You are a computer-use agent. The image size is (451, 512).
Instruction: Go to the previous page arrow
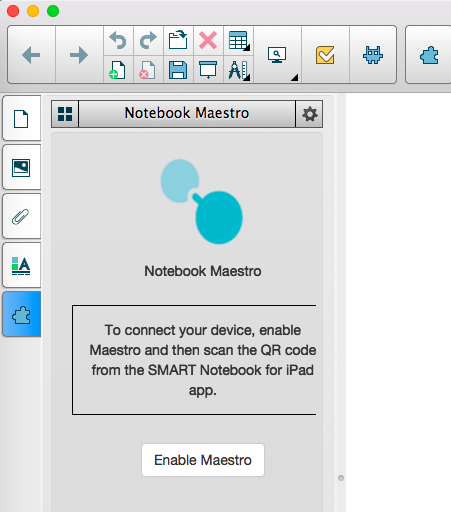click(x=31, y=55)
